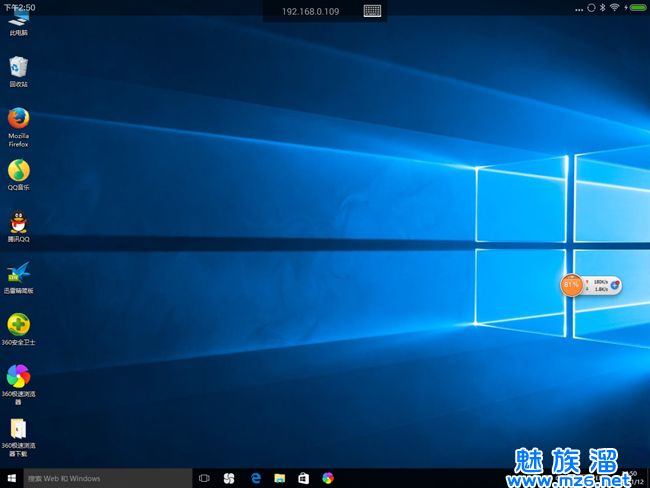Image resolution: width=650 pixels, height=488 pixels.
Task: Launch Tencent QQ penguin icon
Action: tap(19, 226)
